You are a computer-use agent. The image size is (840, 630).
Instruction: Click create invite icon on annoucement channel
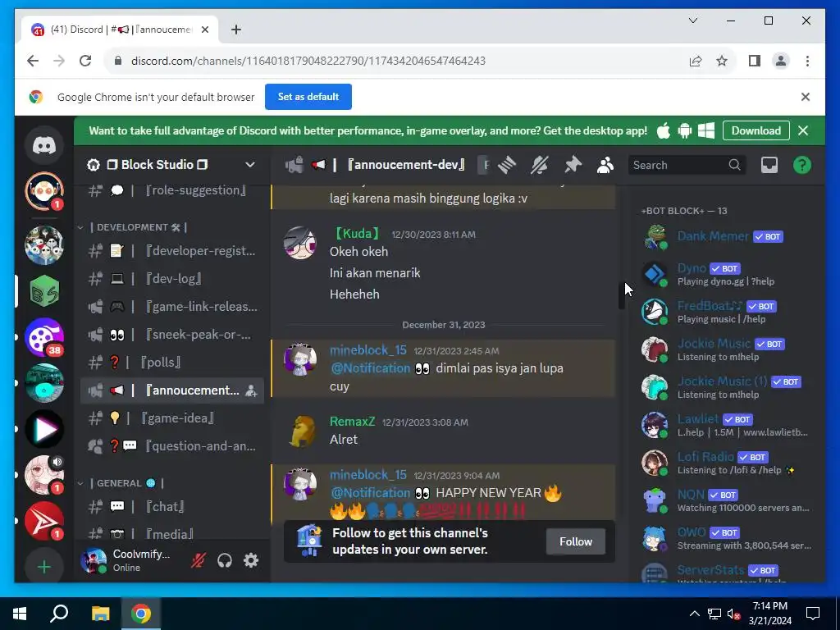251,390
